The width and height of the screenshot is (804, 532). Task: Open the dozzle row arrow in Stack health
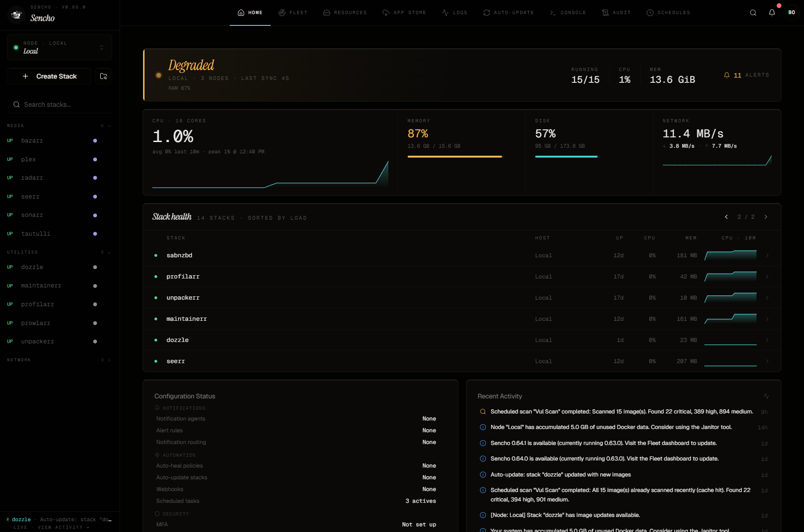tap(767, 340)
